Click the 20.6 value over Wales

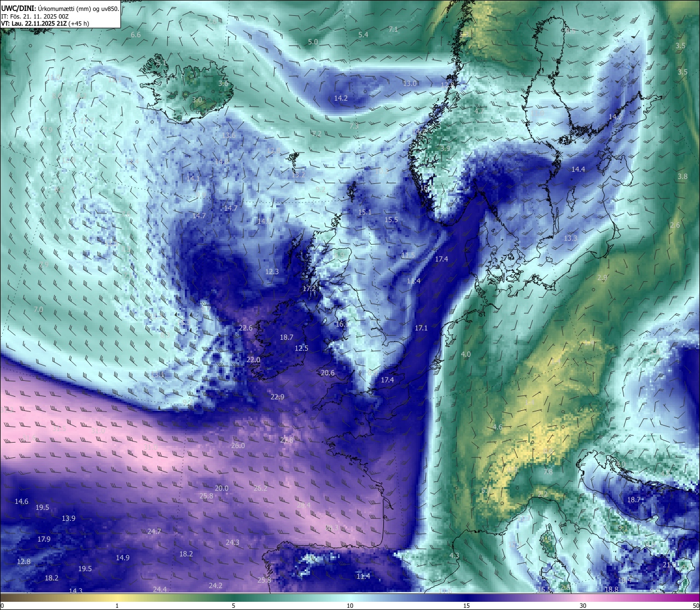click(x=328, y=373)
